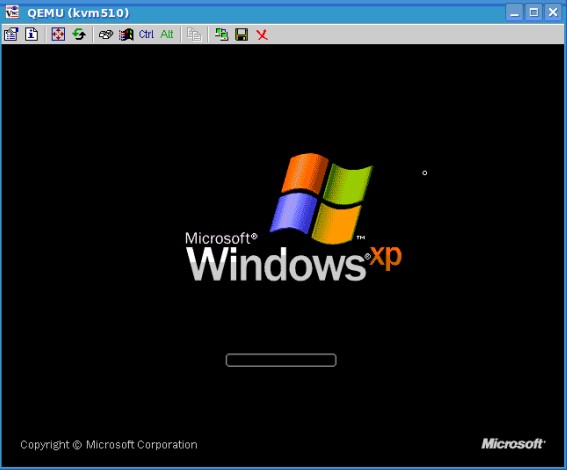Screen dimensions: 567x470
Task: Save connection info floppy disk icon
Action: tap(242, 34)
